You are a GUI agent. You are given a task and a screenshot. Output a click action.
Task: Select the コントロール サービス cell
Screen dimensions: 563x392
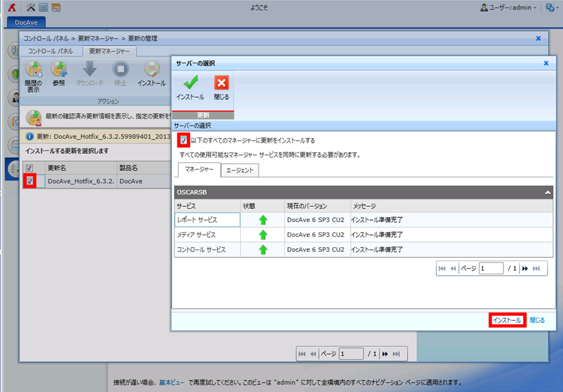coord(208,249)
